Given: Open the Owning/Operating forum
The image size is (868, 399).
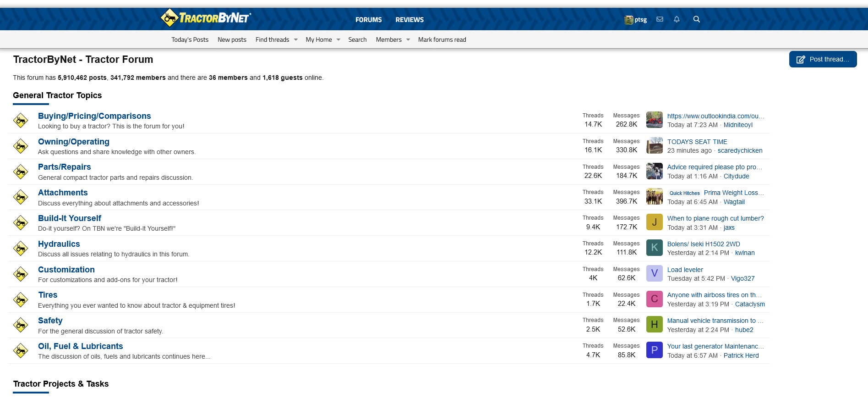Looking at the screenshot, I should [x=74, y=142].
